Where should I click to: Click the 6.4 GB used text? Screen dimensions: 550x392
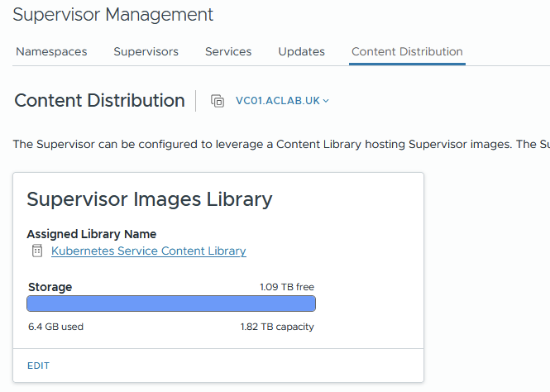55,327
